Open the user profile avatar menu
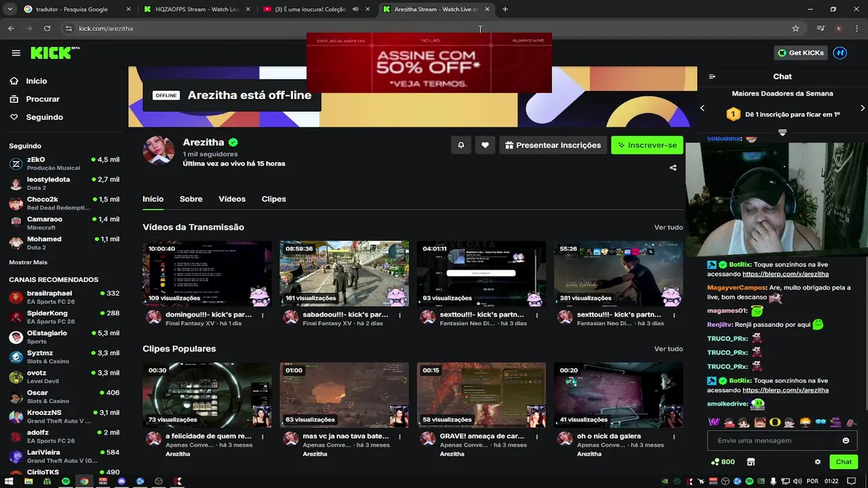 [840, 53]
